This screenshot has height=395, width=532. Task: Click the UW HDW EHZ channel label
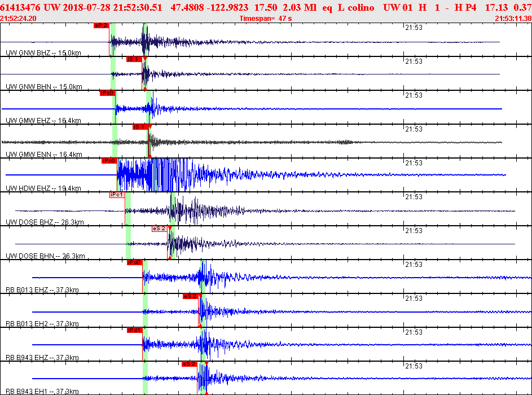pos(43,188)
